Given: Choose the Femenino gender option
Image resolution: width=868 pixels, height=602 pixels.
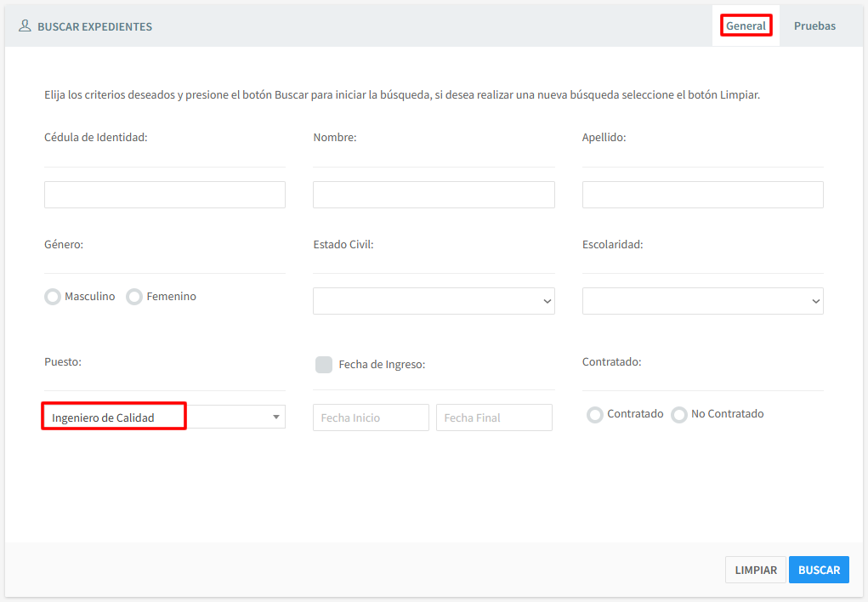Looking at the screenshot, I should 134,297.
